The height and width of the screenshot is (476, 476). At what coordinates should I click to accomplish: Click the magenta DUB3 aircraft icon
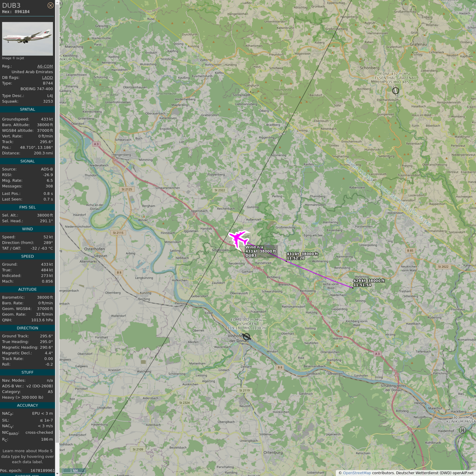[x=239, y=239]
